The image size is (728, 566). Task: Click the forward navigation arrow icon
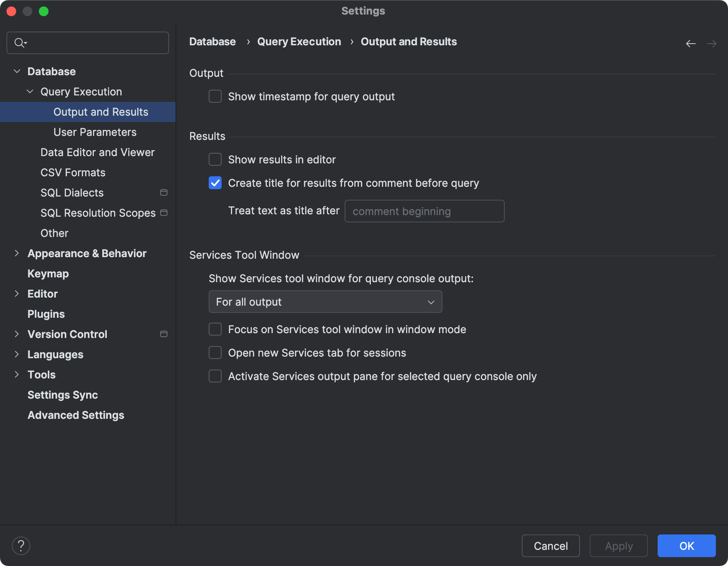pos(711,44)
